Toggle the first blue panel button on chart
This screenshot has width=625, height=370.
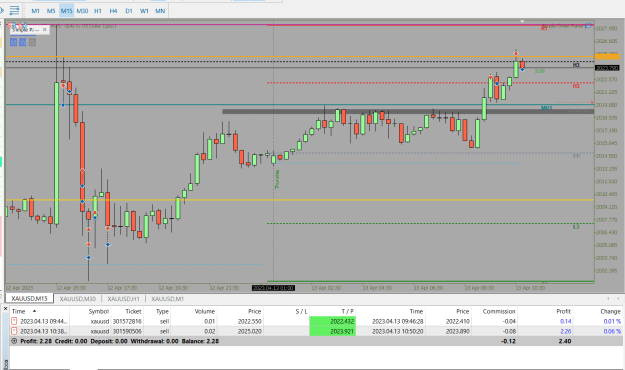14,42
